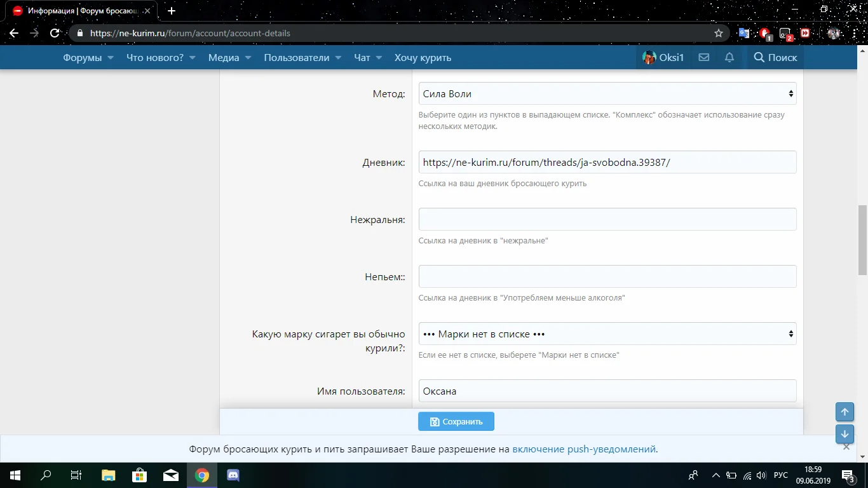868x488 pixels.
Task: Open a new browser tab
Action: coord(172,11)
